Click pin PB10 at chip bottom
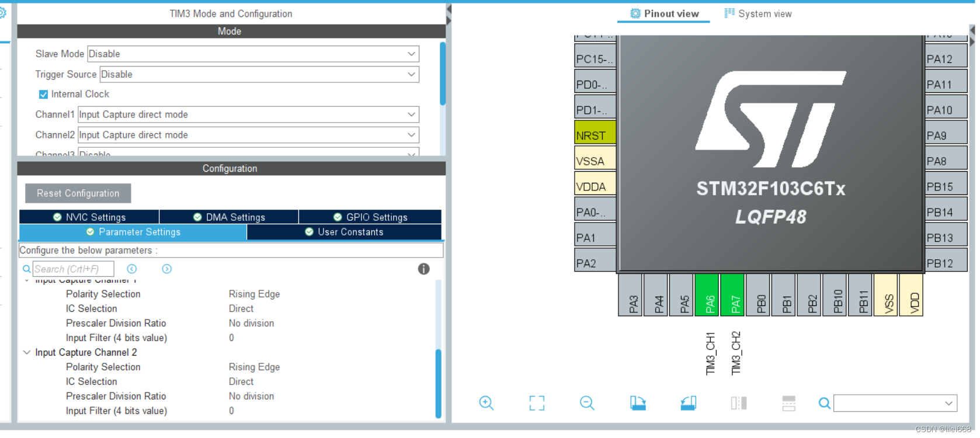 pyautogui.click(x=835, y=296)
